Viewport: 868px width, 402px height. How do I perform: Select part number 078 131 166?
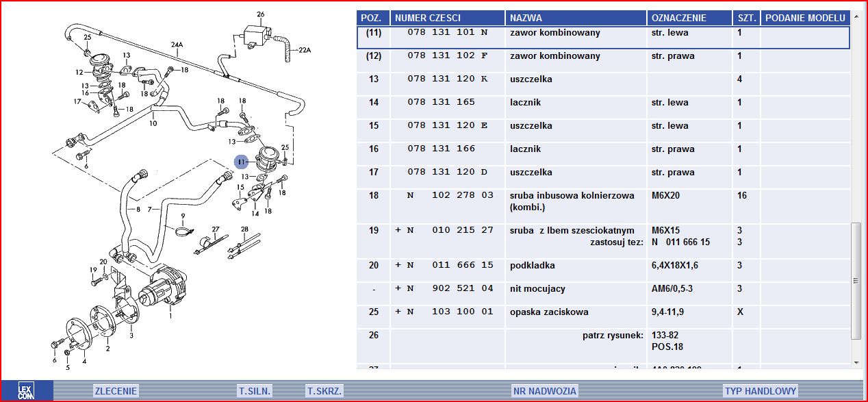click(x=441, y=149)
